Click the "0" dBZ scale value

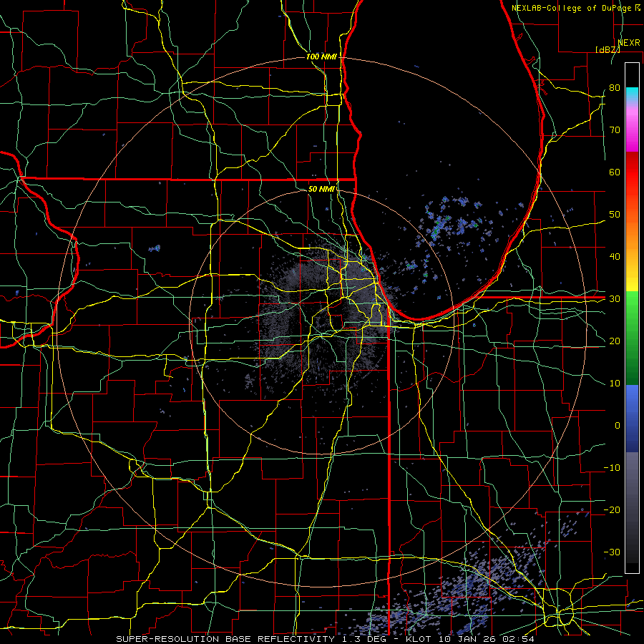pos(618,426)
